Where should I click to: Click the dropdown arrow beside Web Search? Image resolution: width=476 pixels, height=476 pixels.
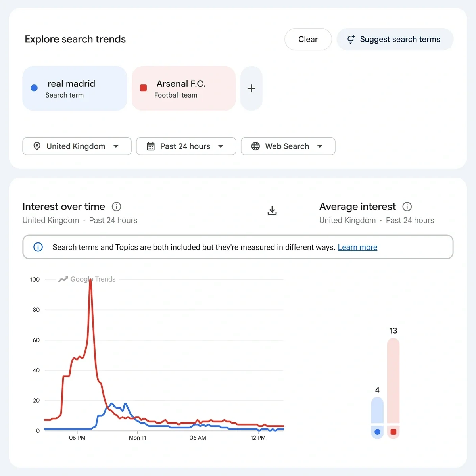(320, 146)
